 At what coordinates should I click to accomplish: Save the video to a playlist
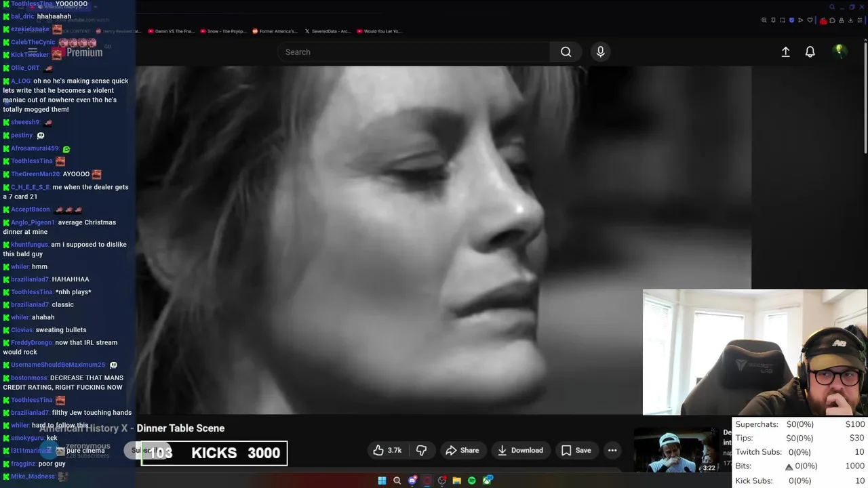(576, 450)
